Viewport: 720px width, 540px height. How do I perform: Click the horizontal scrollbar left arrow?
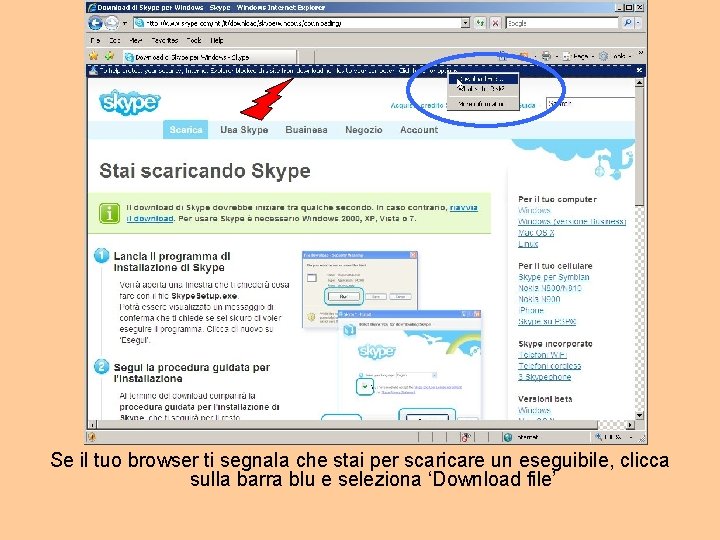(x=92, y=425)
